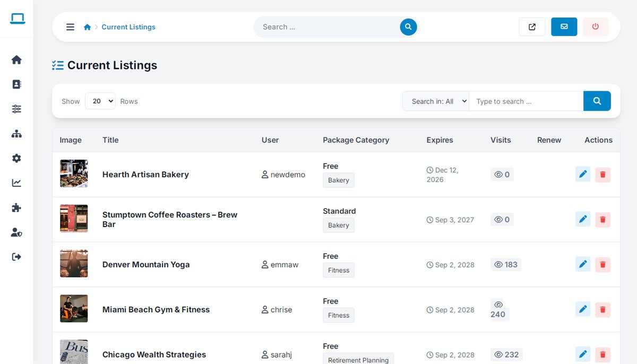The width and height of the screenshot is (637, 364).
Task: Edit the Denver Mountain Yoga listing
Action: coord(583,264)
